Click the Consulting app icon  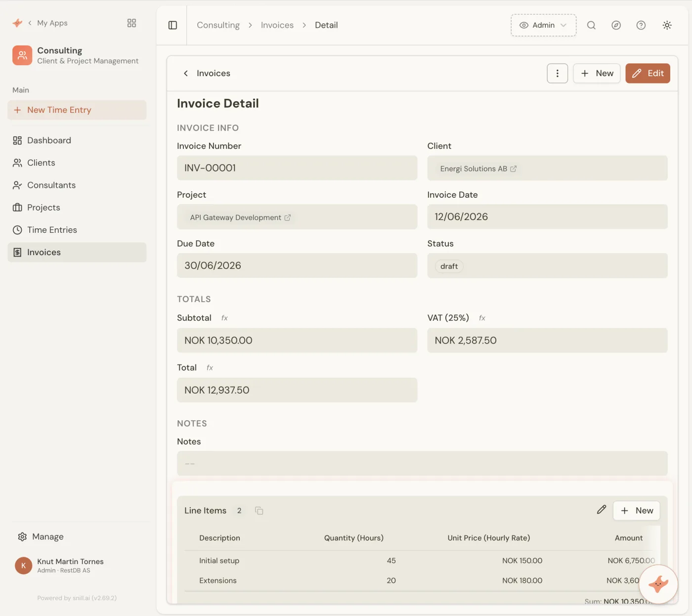tap(22, 55)
